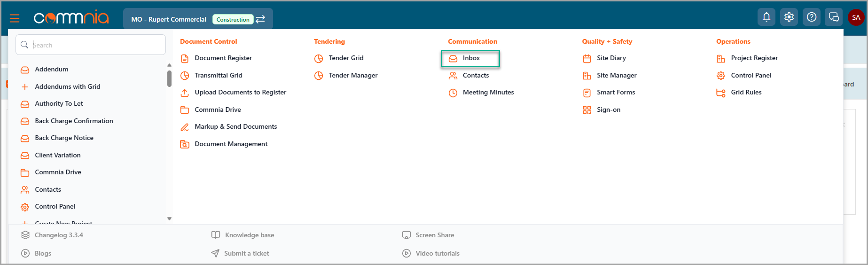Open the MO - Rupert Commercial project selector
Screen dimensions: 868x265
pyautogui.click(x=169, y=19)
